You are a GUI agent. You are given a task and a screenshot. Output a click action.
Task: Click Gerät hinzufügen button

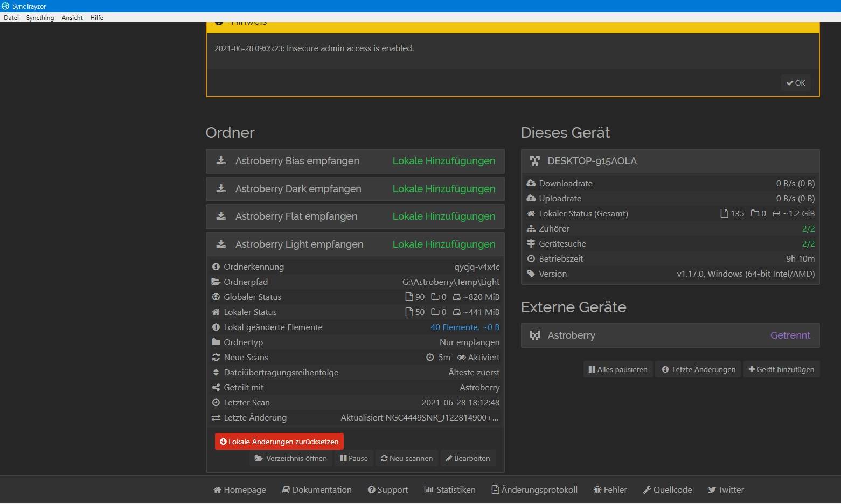pyautogui.click(x=782, y=369)
